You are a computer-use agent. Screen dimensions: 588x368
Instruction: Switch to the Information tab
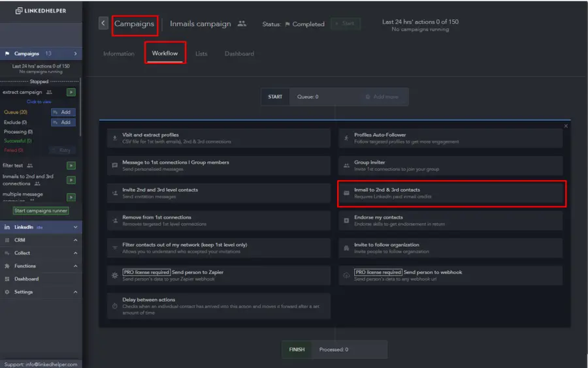tap(119, 54)
